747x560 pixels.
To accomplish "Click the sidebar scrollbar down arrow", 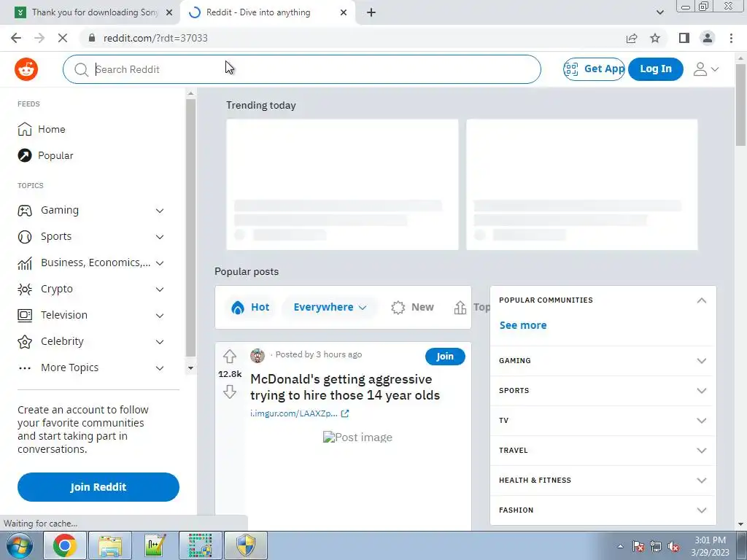I will pyautogui.click(x=190, y=368).
